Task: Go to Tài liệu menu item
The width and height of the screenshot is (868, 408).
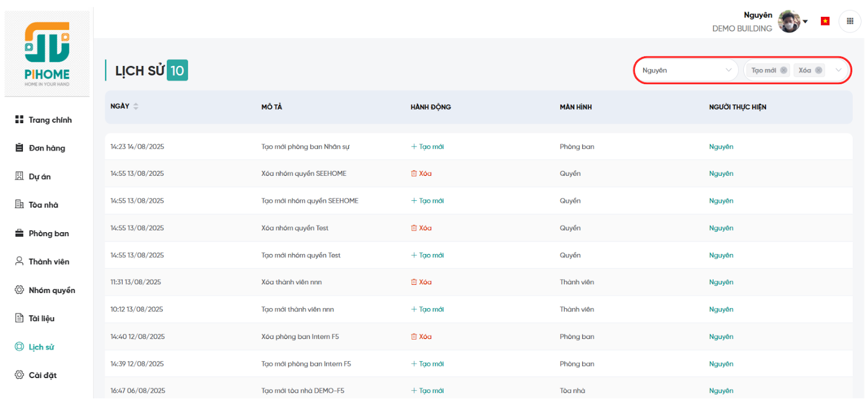Action: [41, 318]
